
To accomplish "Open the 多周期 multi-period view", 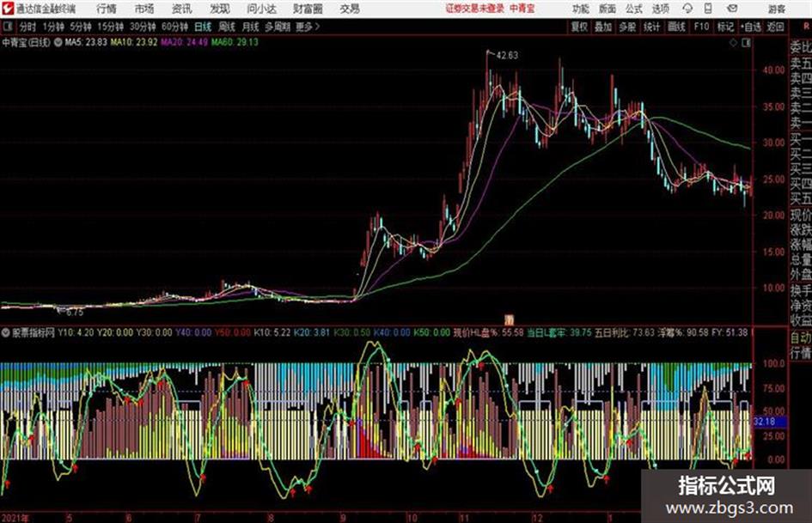I will [278, 27].
